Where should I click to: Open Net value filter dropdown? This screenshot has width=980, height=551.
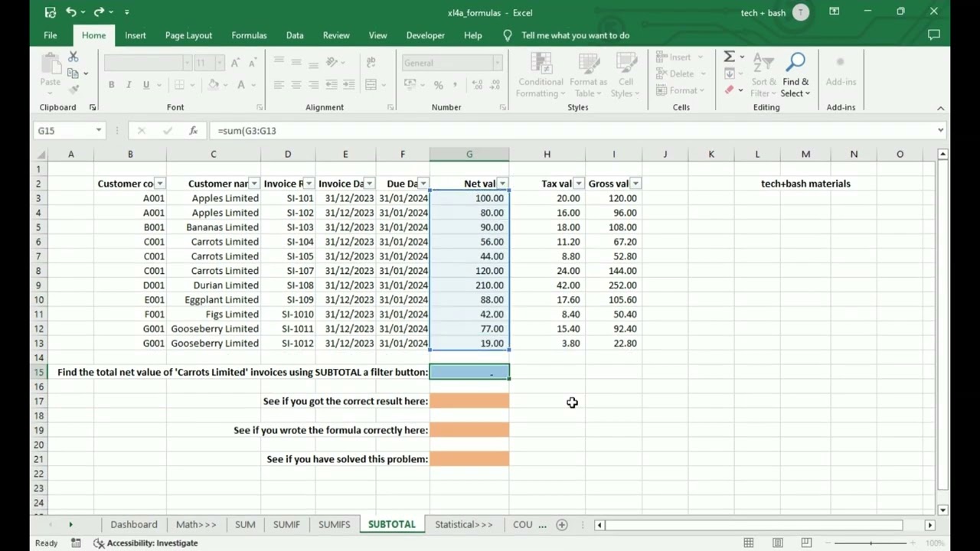(502, 184)
